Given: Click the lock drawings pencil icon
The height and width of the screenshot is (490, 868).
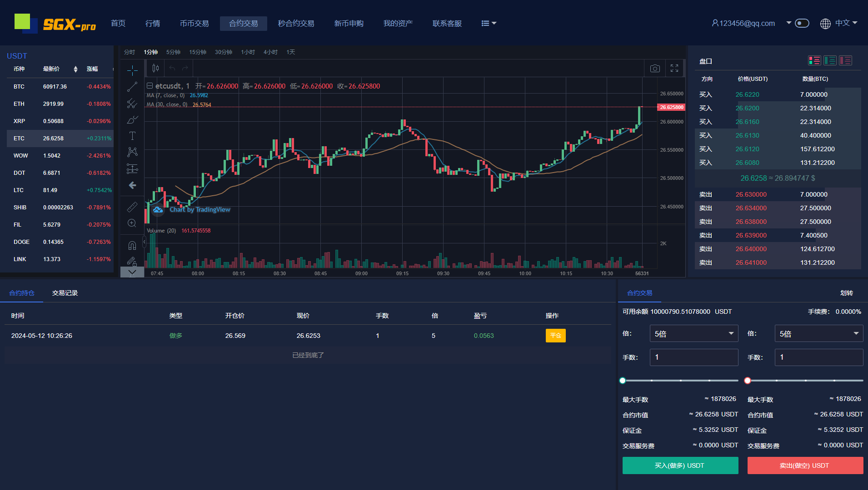Looking at the screenshot, I should click(x=132, y=261).
